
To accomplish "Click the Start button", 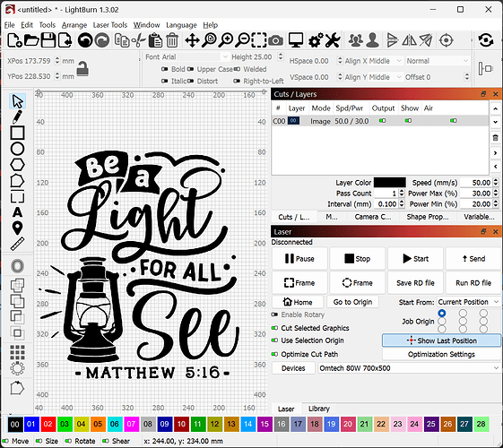I will coord(415,259).
